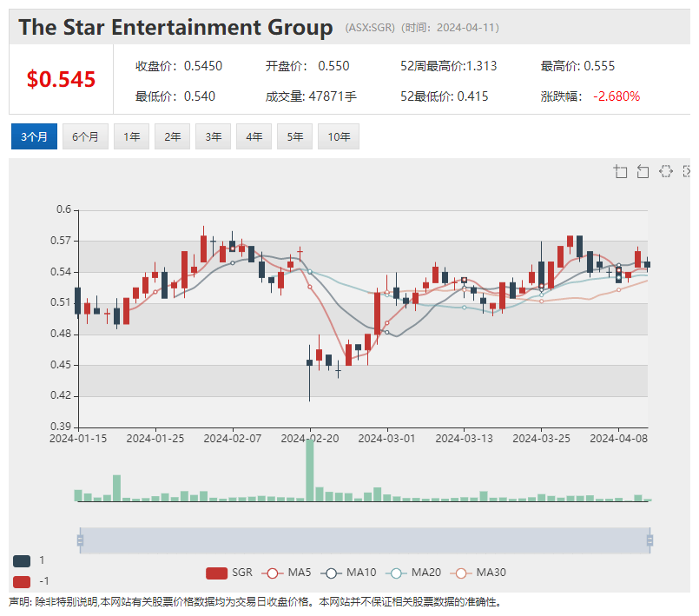
Task: Toggle the MA5 line in legend
Action: (287, 573)
